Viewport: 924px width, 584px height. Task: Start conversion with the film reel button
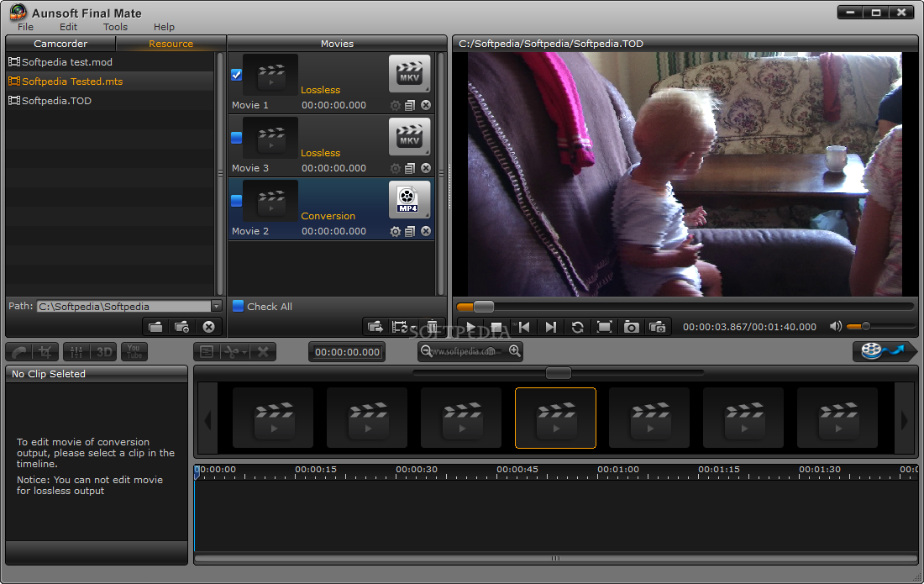(x=882, y=351)
